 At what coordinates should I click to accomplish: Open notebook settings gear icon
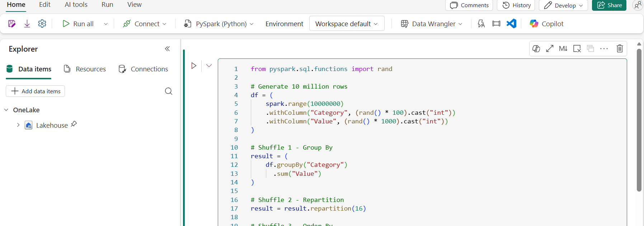point(42,24)
